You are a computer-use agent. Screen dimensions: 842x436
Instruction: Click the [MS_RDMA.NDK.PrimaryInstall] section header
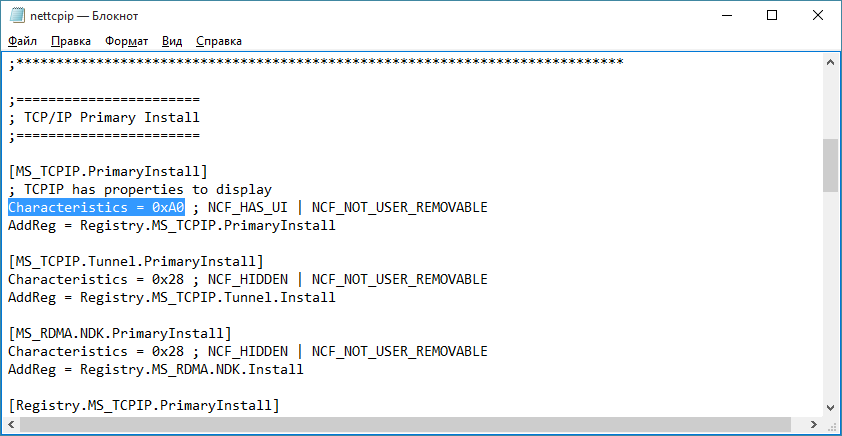click(120, 333)
